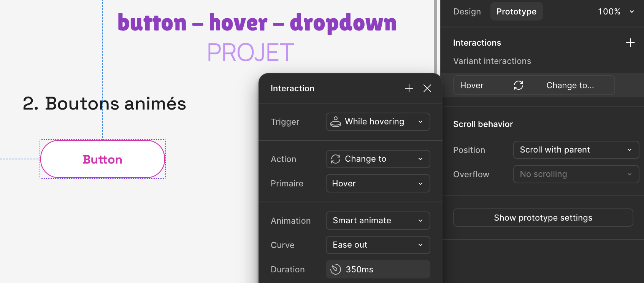Viewport: 644px width, 283px height.
Task: Click the While hovering trigger icon
Action: [x=336, y=122]
